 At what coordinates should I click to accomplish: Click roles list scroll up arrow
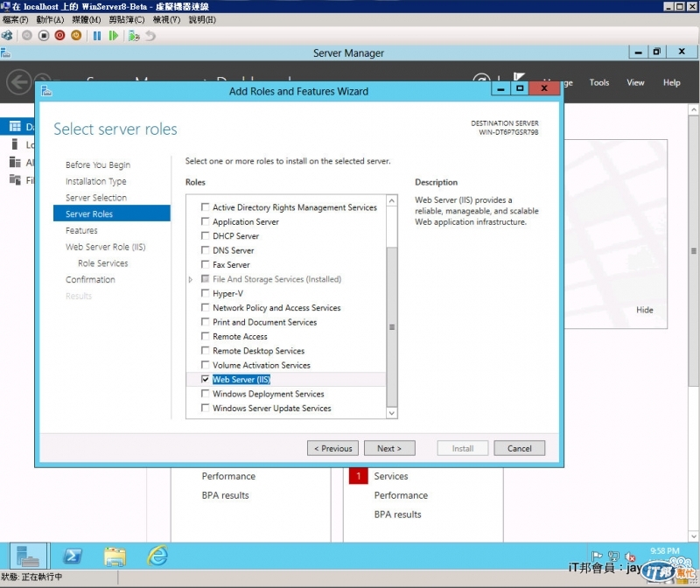391,200
